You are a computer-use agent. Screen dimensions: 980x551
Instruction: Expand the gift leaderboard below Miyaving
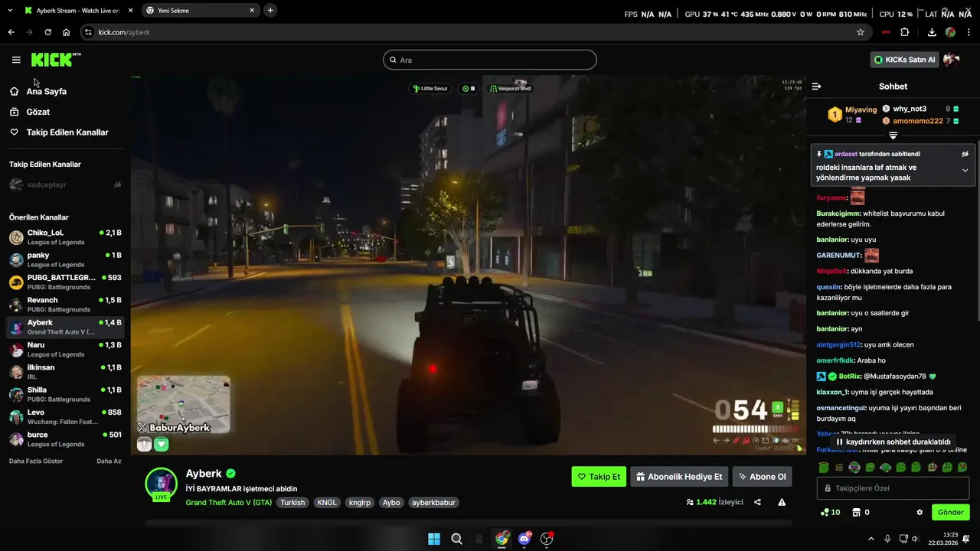[893, 135]
